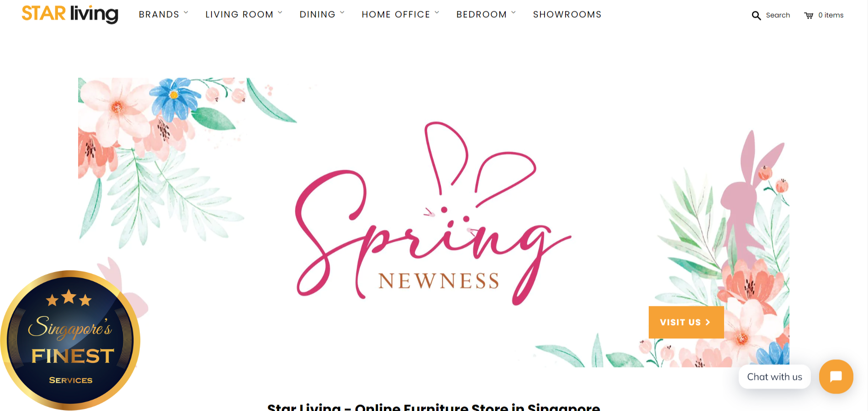Viewport: 868px width, 411px height.
Task: Open the Showrooms menu item
Action: 567,15
